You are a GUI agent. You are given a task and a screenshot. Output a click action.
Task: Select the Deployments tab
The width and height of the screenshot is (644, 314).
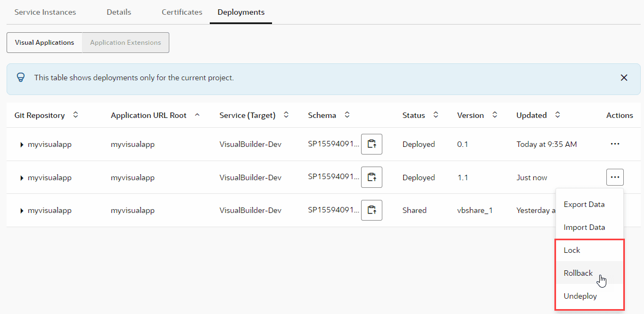pyautogui.click(x=241, y=12)
